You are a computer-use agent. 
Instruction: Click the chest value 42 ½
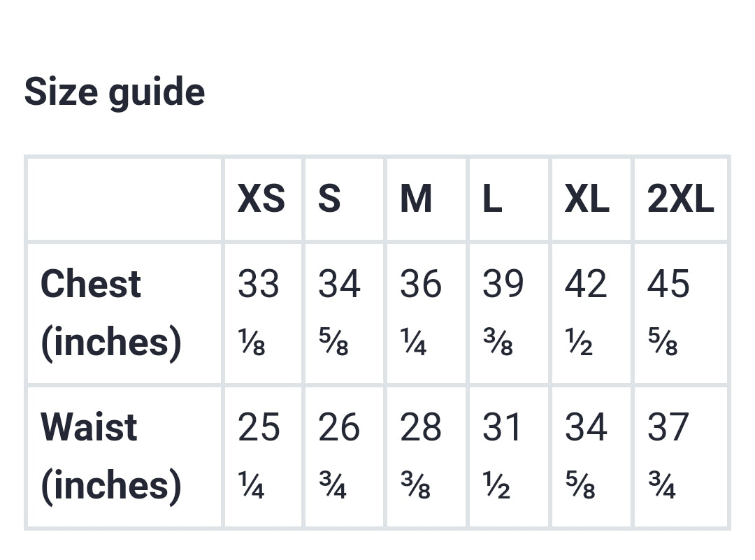click(586, 313)
